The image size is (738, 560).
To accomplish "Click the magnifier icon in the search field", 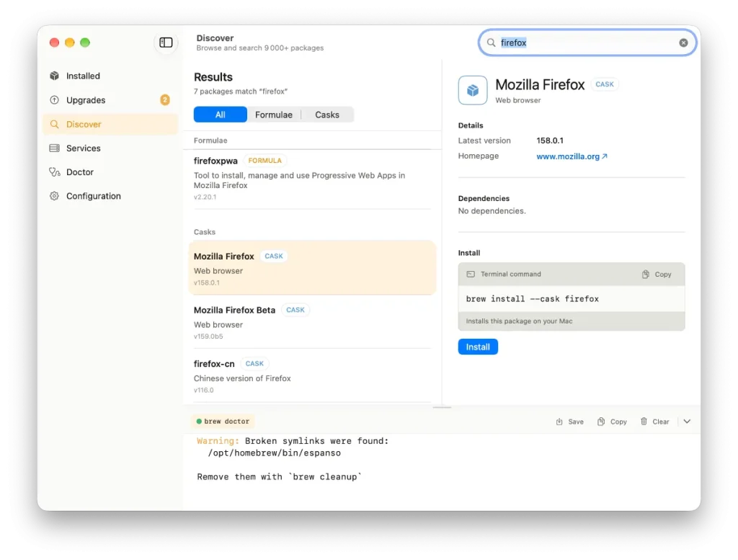I will 491,43.
